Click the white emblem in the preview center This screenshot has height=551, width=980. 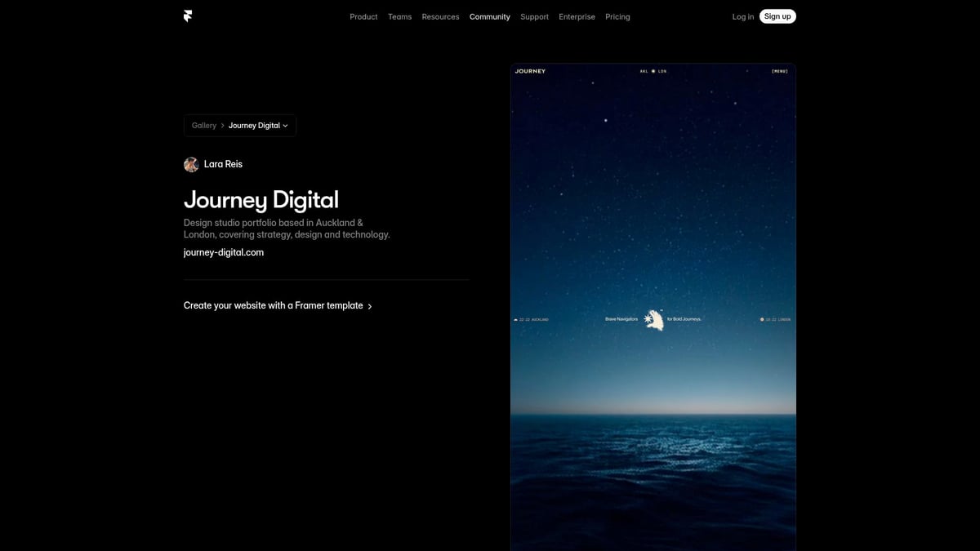[x=653, y=320]
